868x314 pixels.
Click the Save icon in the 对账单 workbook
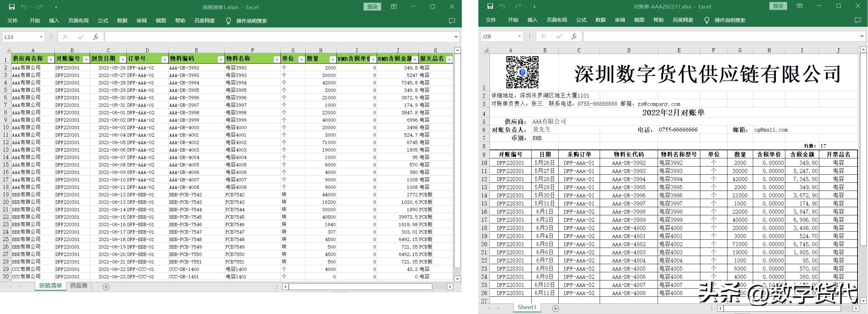pos(491,6)
